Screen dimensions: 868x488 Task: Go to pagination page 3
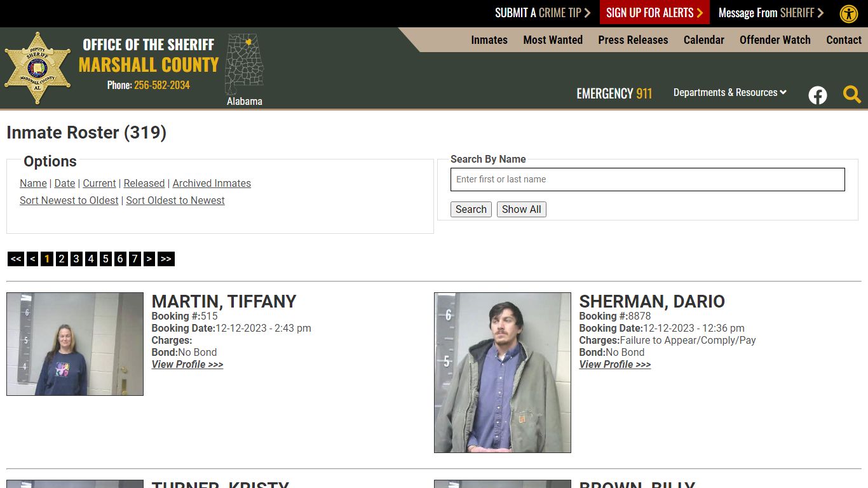pos(76,259)
